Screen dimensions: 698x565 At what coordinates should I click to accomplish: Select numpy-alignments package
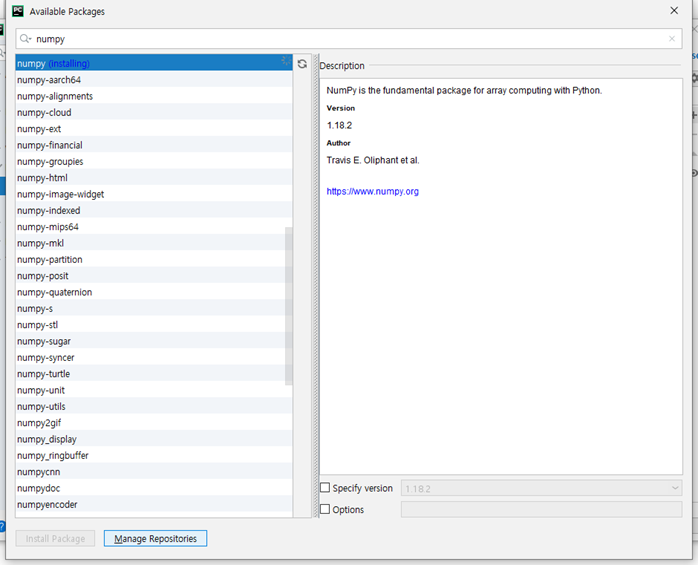coord(154,96)
